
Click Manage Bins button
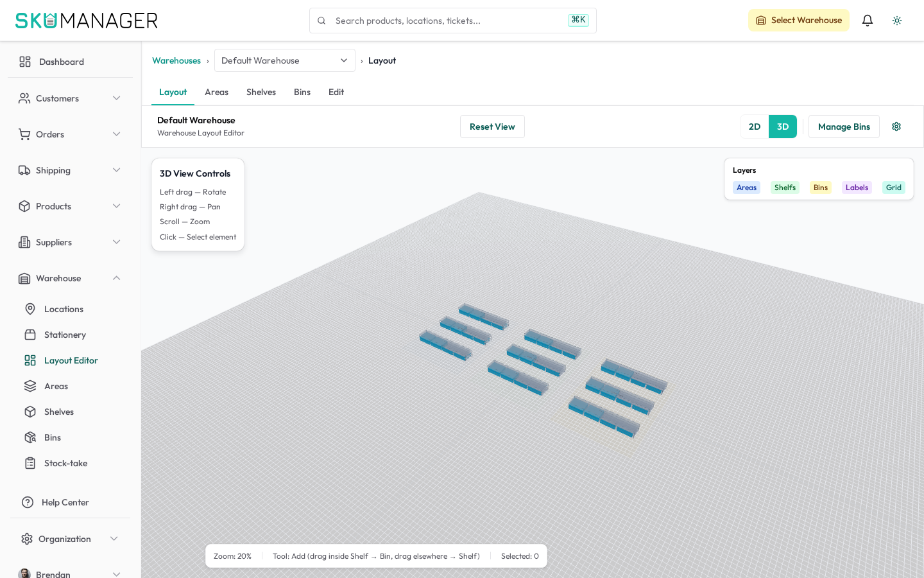click(844, 127)
